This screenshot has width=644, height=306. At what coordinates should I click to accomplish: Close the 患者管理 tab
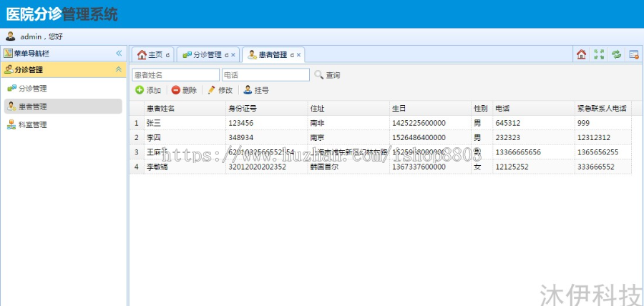[298, 55]
